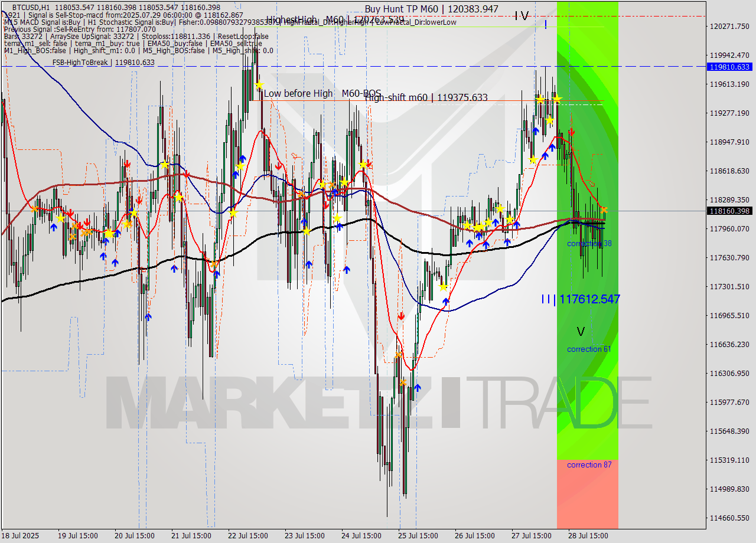Click the 25 Jul 15:00 time axis label
This screenshot has height=543, width=756.
[x=418, y=536]
